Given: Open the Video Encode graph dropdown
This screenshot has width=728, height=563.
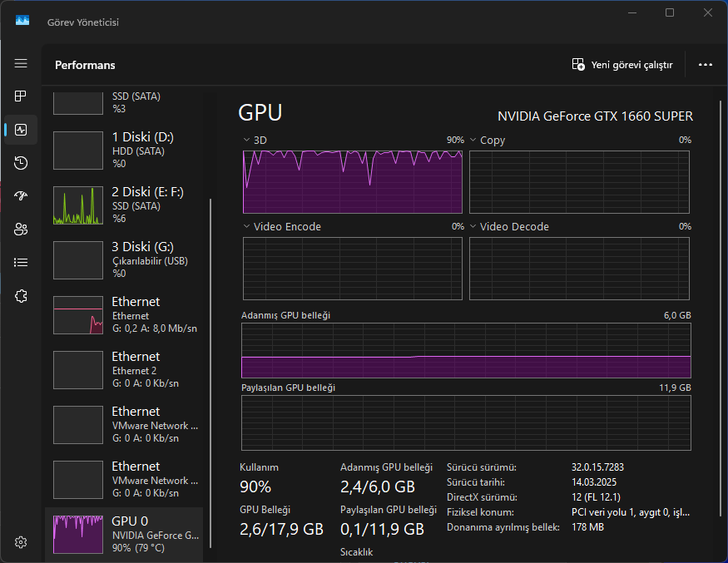Looking at the screenshot, I should coord(247,227).
